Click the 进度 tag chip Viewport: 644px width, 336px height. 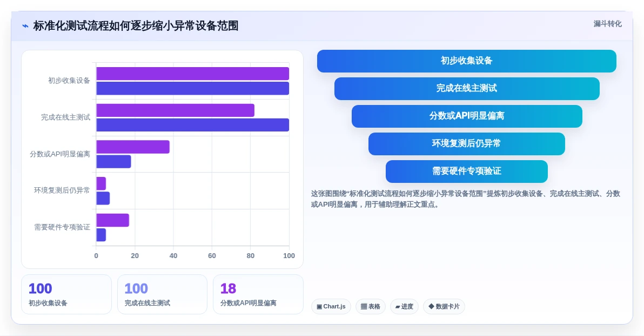[x=404, y=306]
